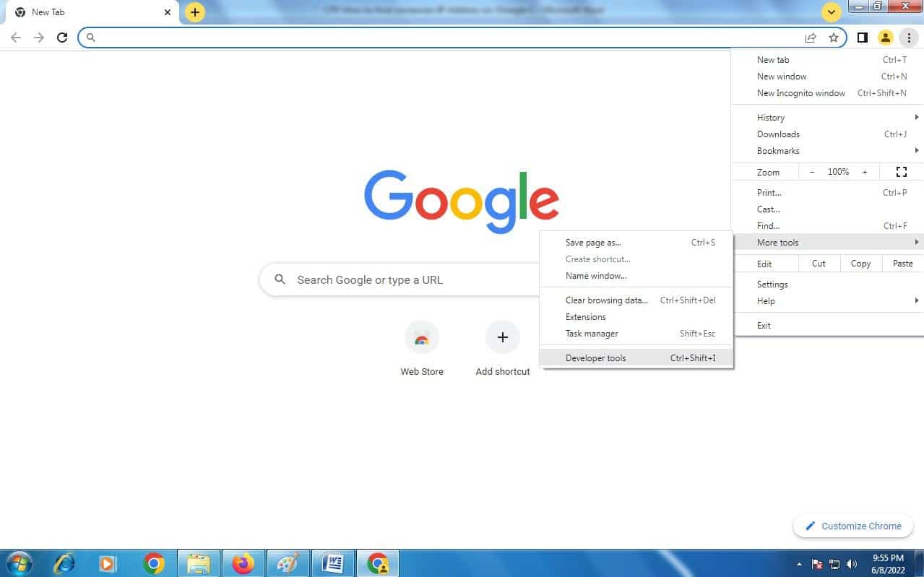924x577 pixels.
Task: Click the Google search magnifier icon
Action: point(280,279)
